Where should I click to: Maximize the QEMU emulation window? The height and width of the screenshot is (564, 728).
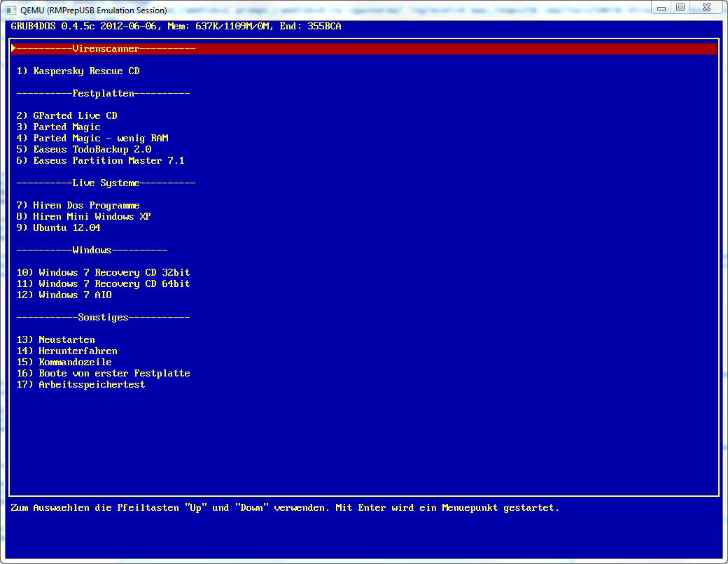[680, 8]
